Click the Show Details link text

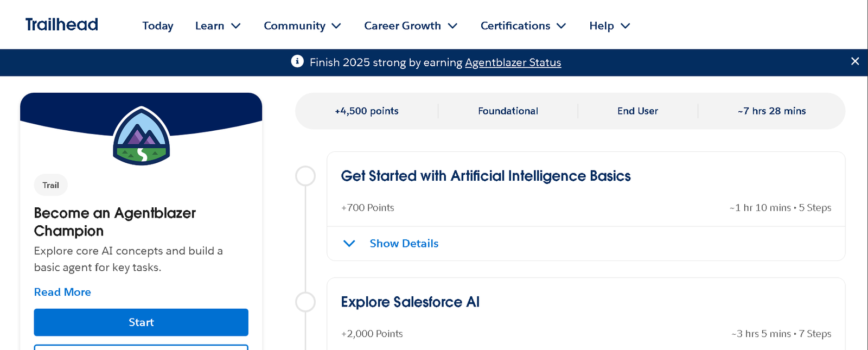(x=404, y=244)
